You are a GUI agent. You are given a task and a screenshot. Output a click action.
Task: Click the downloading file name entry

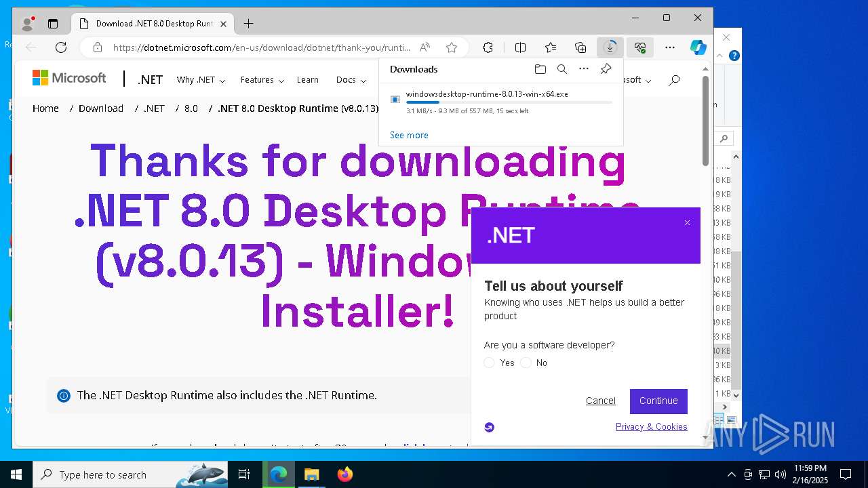pyautogui.click(x=487, y=94)
